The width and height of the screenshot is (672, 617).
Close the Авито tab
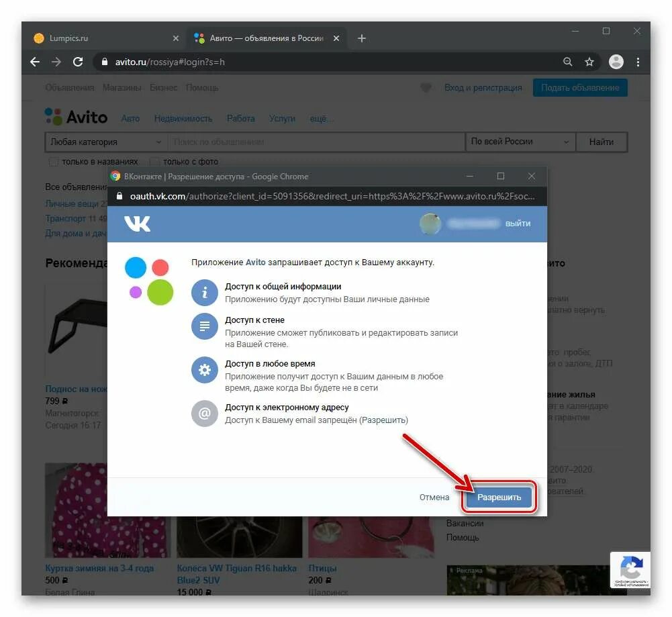pos(336,38)
